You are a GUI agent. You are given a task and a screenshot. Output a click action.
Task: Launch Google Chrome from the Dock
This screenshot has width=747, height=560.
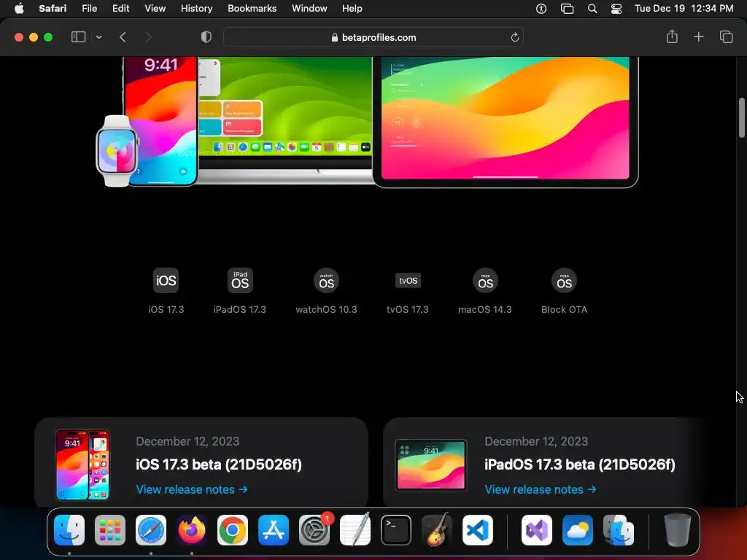233,530
